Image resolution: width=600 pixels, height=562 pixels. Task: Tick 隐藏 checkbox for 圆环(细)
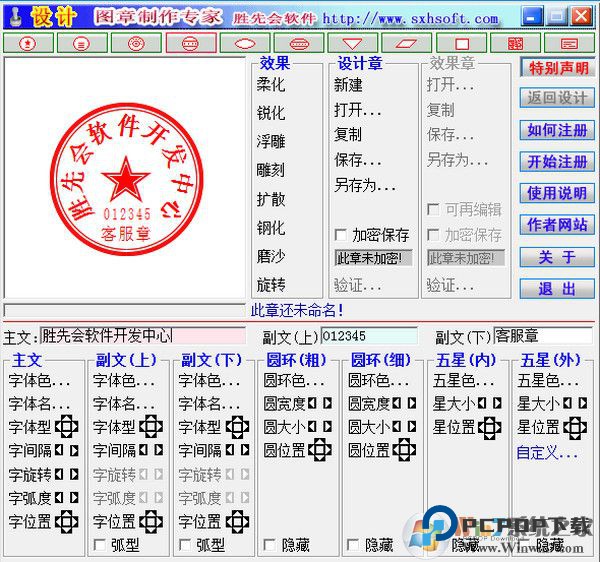coord(353,545)
